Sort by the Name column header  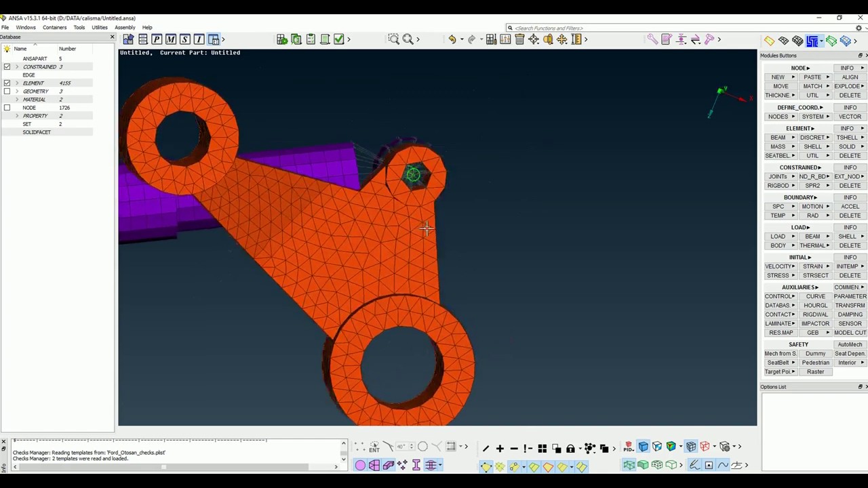coord(20,49)
